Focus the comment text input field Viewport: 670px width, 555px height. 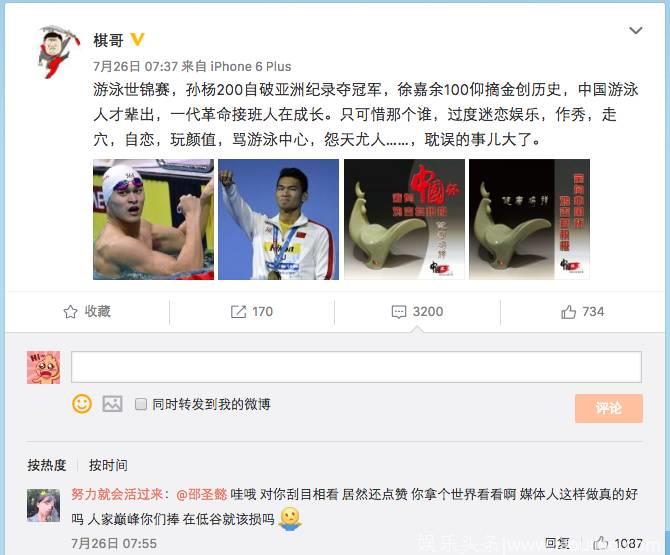point(356,367)
